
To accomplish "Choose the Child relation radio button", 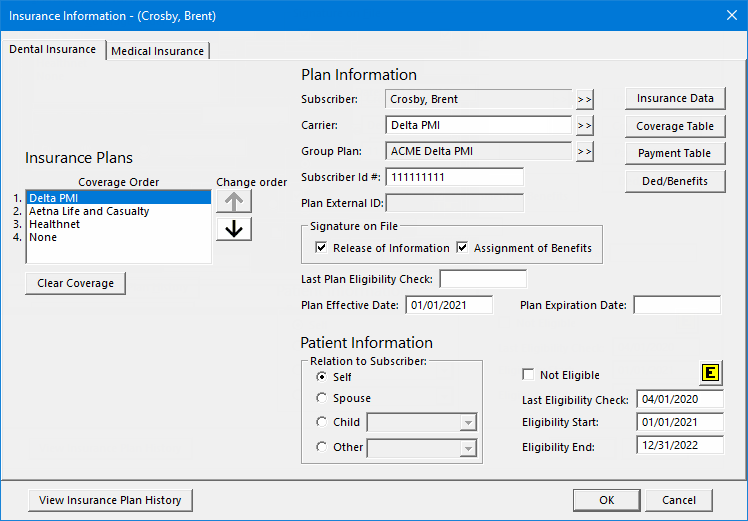I will [322, 422].
